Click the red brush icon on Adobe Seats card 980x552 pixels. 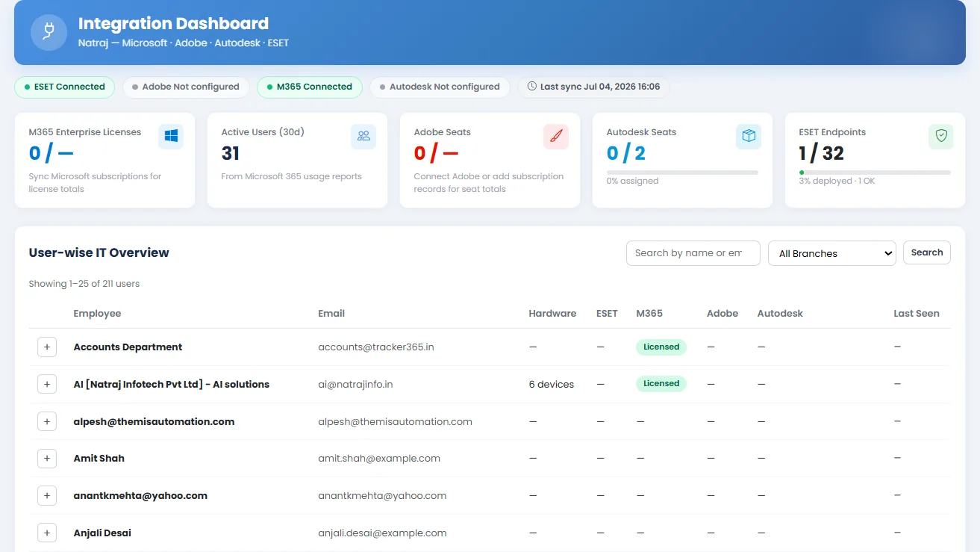(556, 137)
